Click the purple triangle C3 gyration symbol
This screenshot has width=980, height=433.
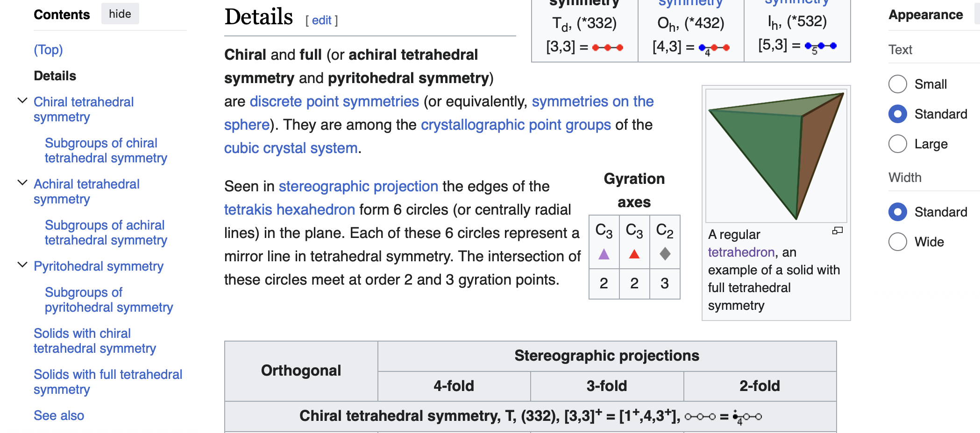604,254
